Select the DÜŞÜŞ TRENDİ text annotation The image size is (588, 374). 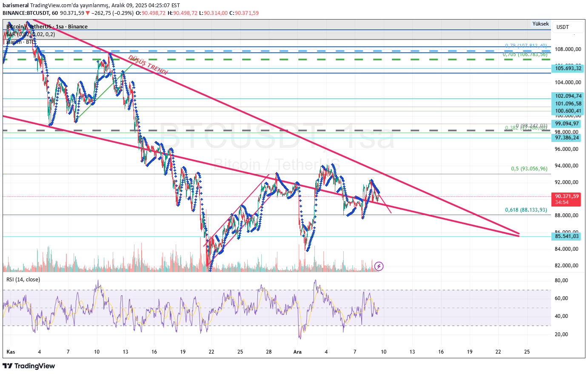point(148,65)
